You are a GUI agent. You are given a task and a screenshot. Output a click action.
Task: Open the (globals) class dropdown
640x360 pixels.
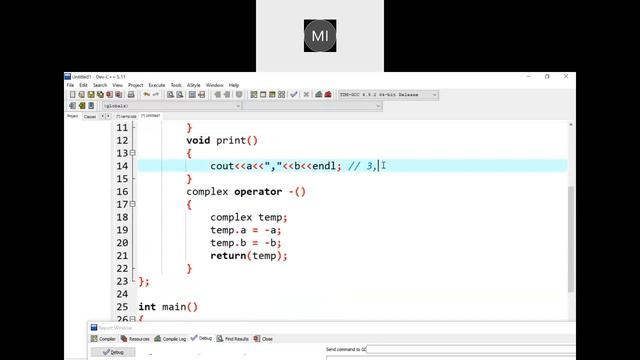[171, 106]
